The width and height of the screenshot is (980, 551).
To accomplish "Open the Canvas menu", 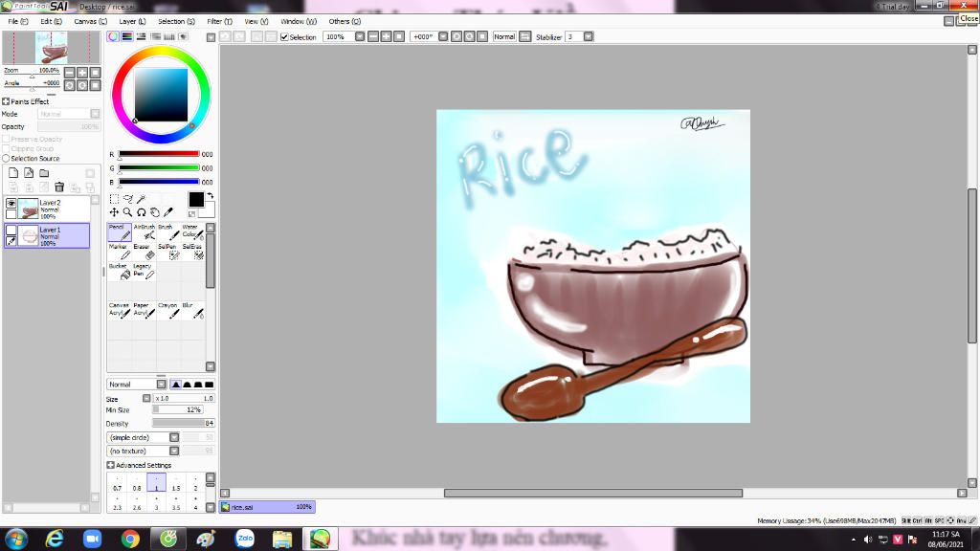I will pos(90,21).
